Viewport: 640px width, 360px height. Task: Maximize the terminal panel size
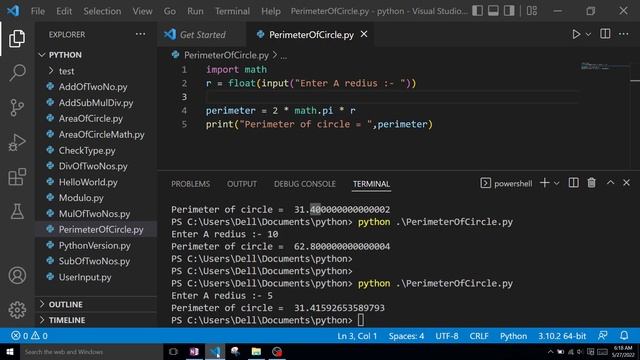pos(610,183)
